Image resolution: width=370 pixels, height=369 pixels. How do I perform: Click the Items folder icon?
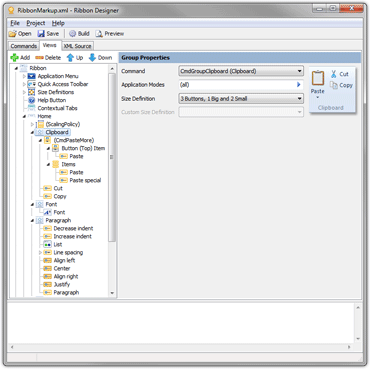[x=56, y=164]
